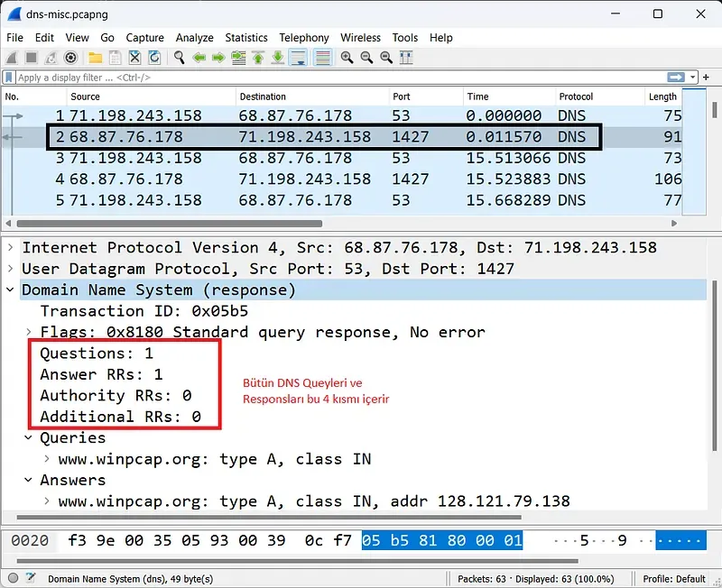The image size is (722, 588).
Task: Open the Telephony menu
Action: (x=304, y=38)
